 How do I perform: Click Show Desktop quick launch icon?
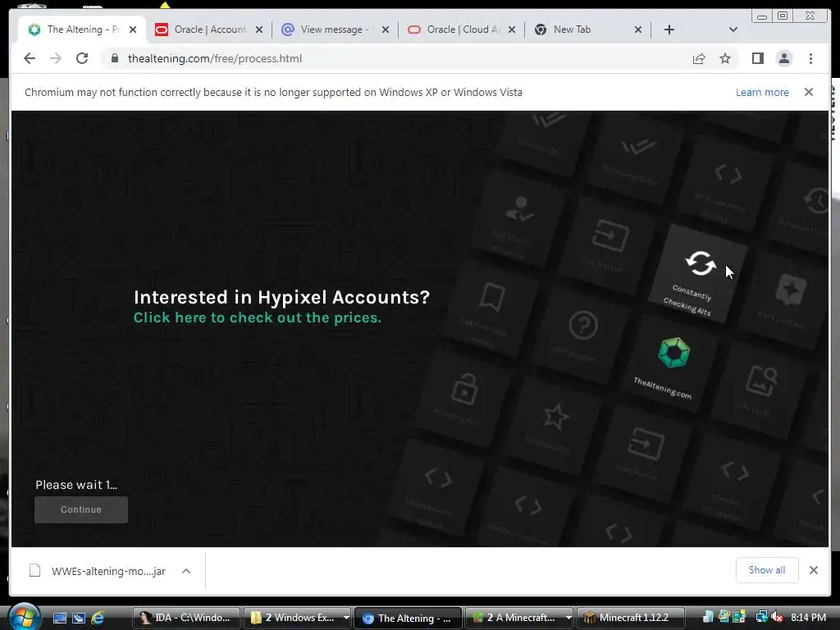pos(59,618)
